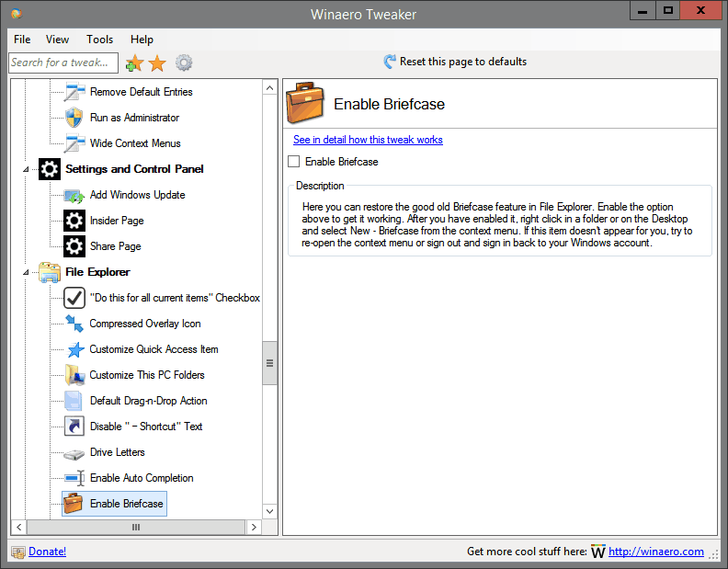This screenshot has height=569, width=728.
Task: Click the large briefcase icon in page header
Action: (305, 103)
